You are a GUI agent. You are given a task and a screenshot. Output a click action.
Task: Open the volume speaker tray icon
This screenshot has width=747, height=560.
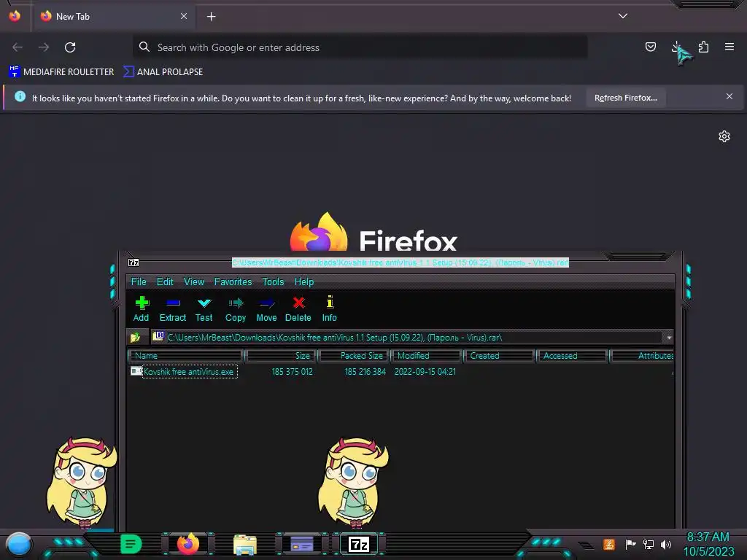[x=666, y=544]
